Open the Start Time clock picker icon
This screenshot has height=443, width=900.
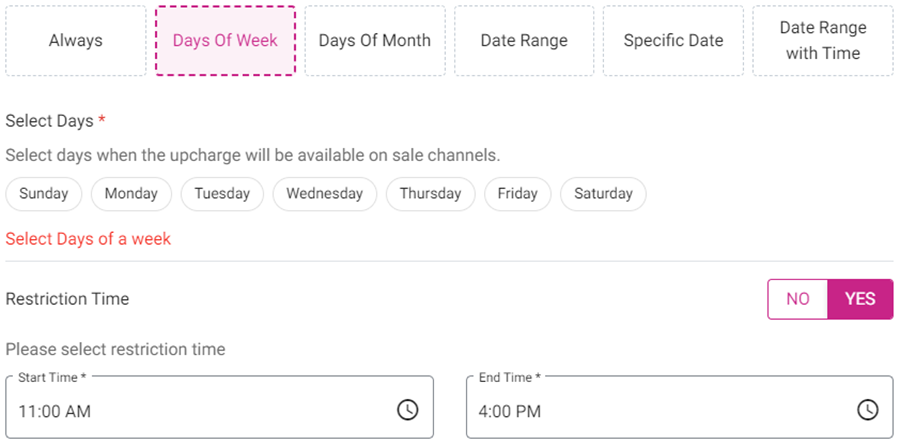[x=407, y=410]
